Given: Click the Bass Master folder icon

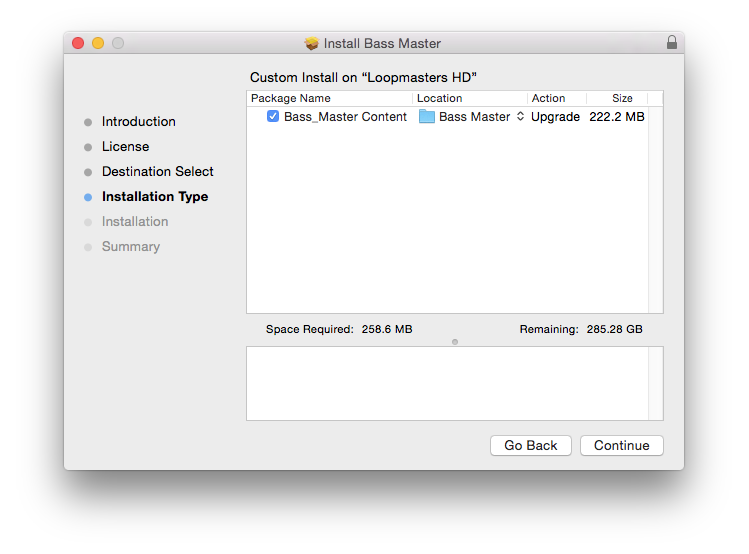Looking at the screenshot, I should tap(427, 117).
